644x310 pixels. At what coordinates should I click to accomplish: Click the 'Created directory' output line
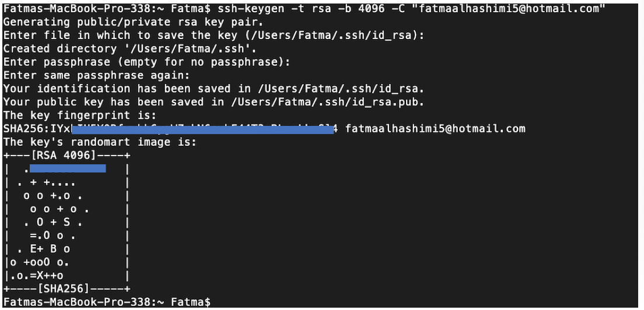[129, 48]
